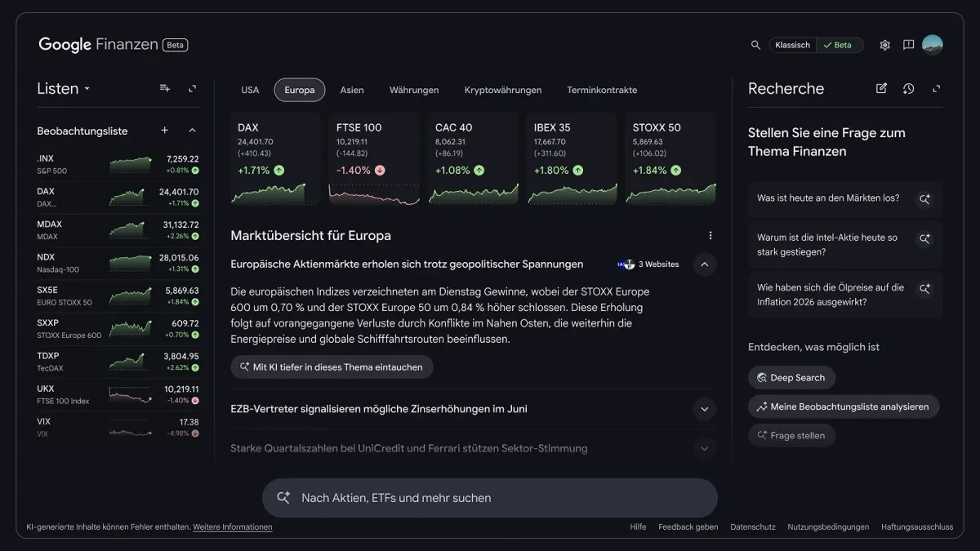Select the Kryptowährungen tab
This screenshot has width=980, height=551.
pyautogui.click(x=503, y=90)
